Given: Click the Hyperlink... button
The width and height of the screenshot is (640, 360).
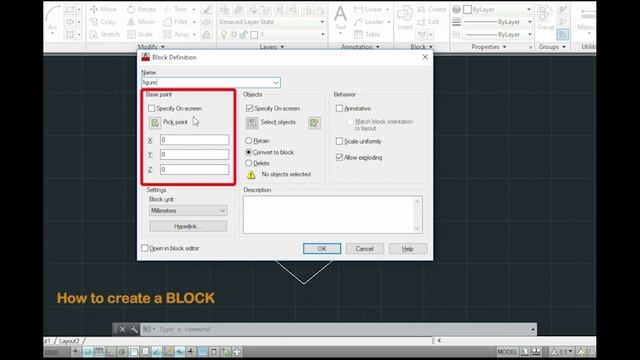Looking at the screenshot, I should coord(188,226).
